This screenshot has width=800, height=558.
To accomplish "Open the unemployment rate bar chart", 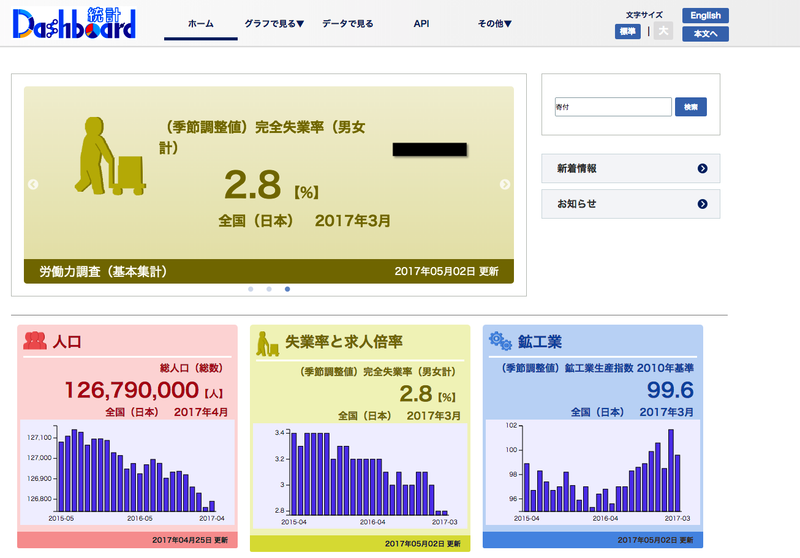I will (360, 475).
